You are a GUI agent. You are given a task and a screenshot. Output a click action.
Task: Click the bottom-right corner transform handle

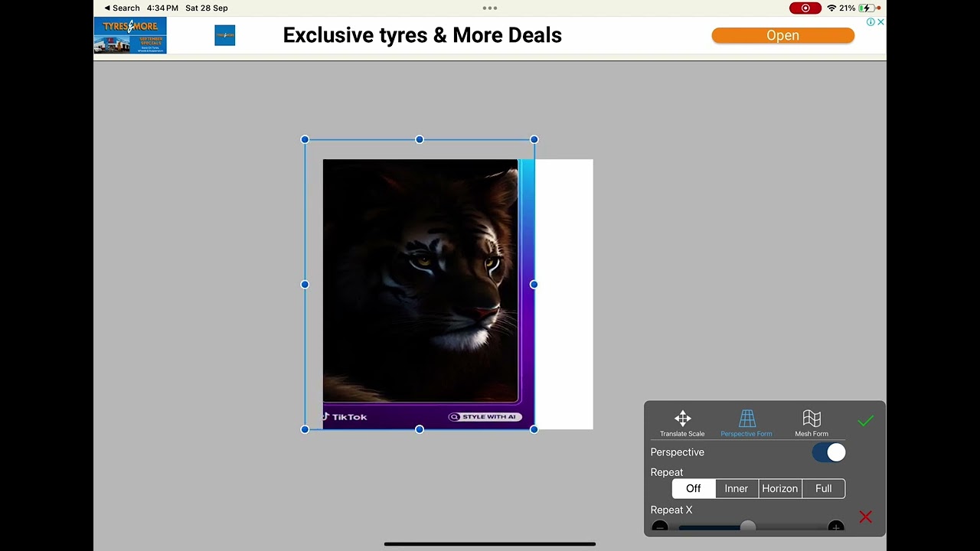coord(534,429)
